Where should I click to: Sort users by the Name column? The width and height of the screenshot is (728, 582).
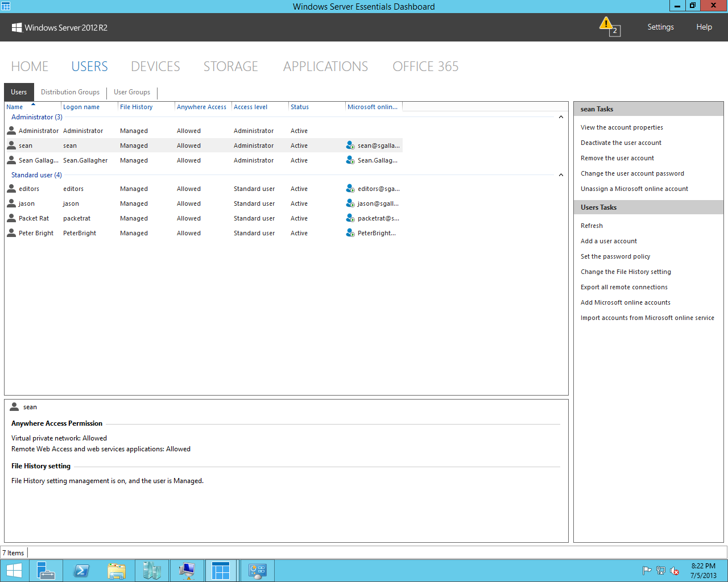[15, 106]
